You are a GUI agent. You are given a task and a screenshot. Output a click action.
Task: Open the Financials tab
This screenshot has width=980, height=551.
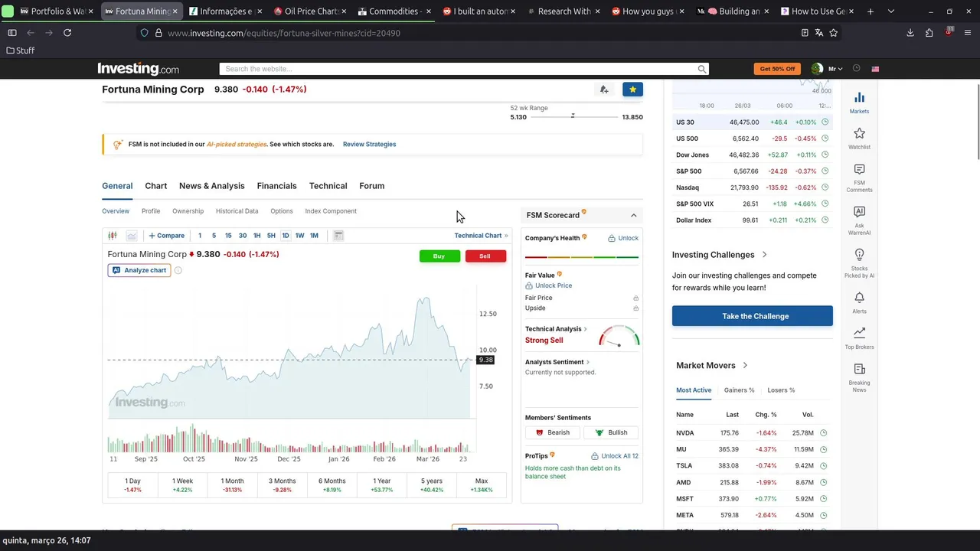point(276,186)
